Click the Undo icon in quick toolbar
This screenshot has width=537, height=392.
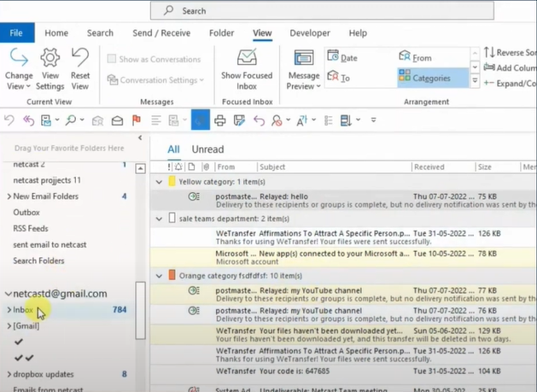9,120
